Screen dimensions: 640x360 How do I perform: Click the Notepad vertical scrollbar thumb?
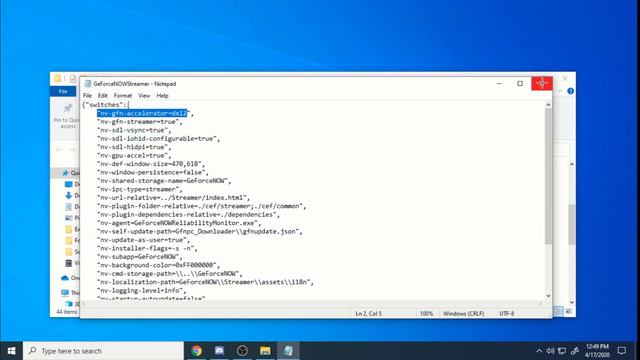tap(548, 177)
